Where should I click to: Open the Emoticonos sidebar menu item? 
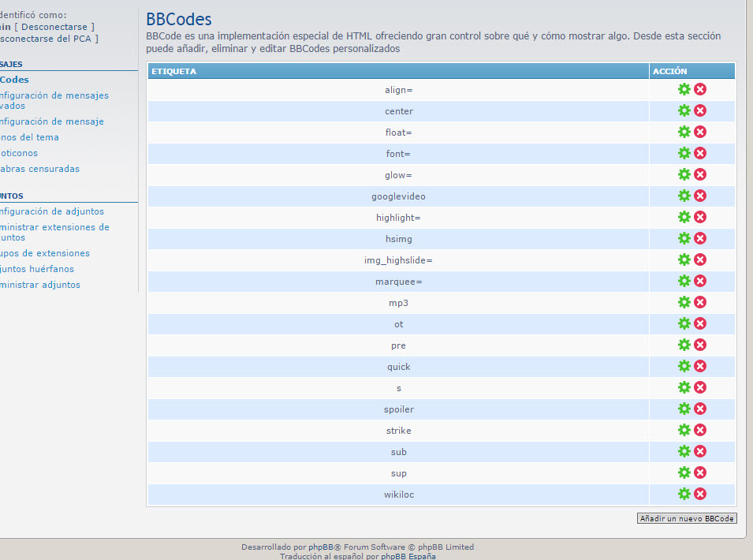coord(18,153)
